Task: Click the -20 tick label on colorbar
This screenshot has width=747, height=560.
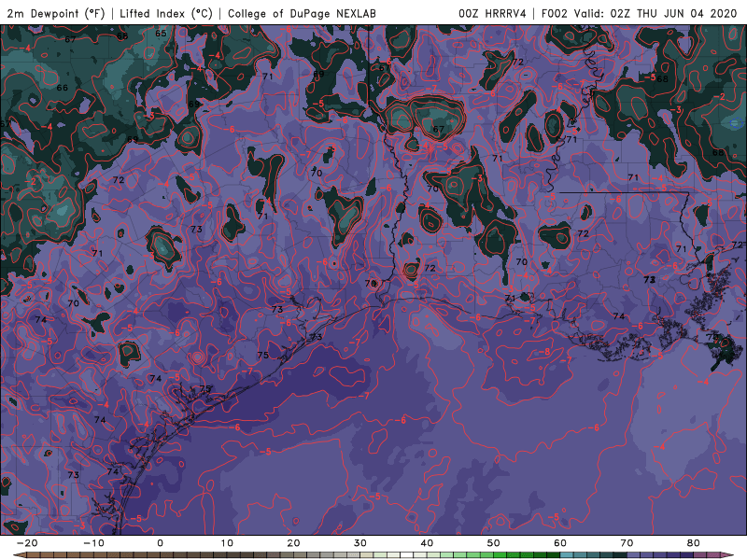Action: [x=27, y=543]
